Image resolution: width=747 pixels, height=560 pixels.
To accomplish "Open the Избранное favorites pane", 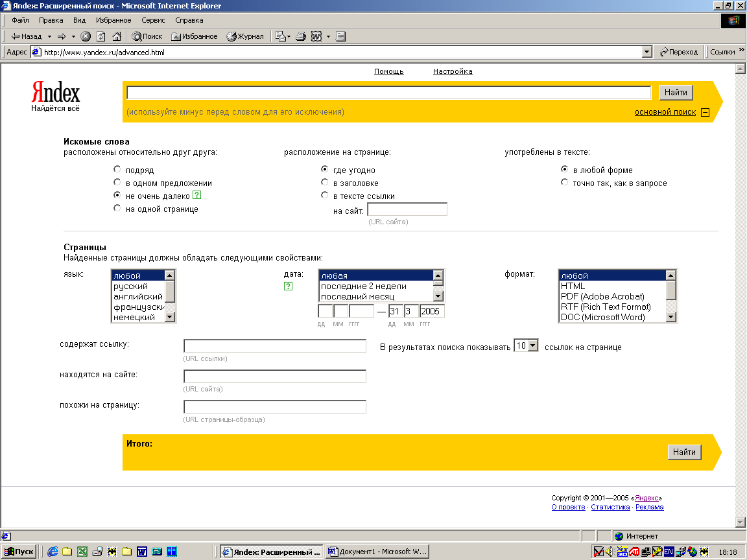I will point(195,36).
